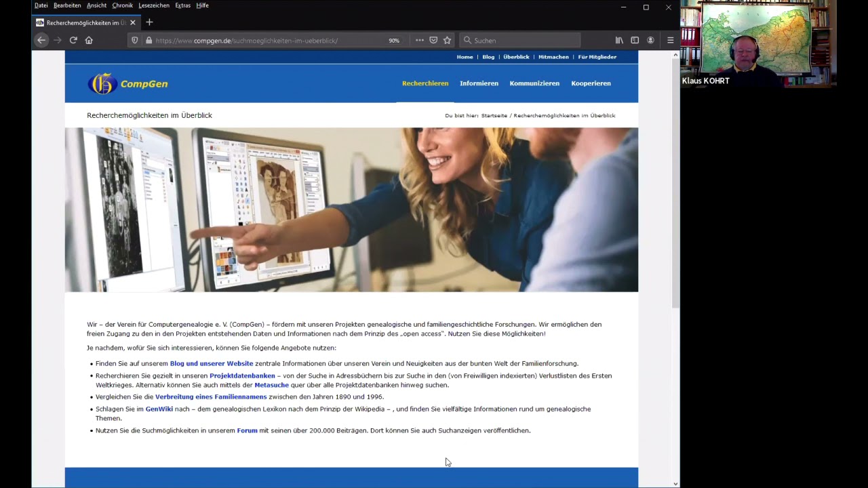Save page to Pocket
Image resolution: width=868 pixels, height=488 pixels.
click(x=433, y=40)
